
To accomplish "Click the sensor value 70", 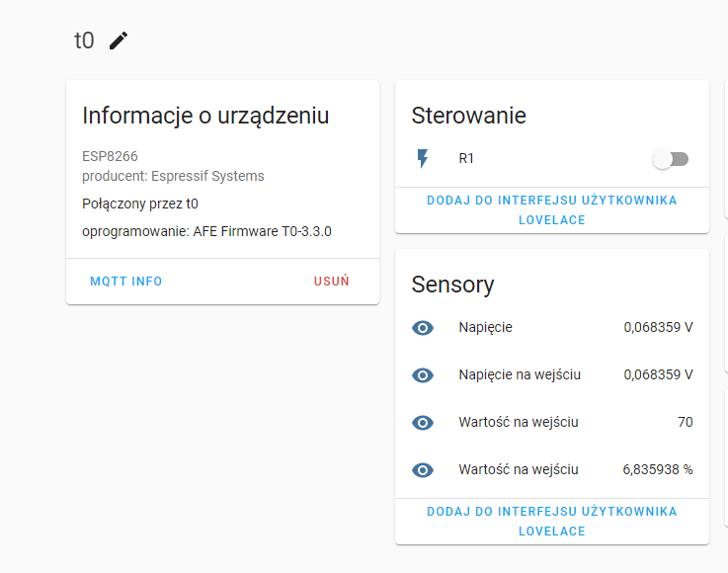I will click(x=685, y=422).
